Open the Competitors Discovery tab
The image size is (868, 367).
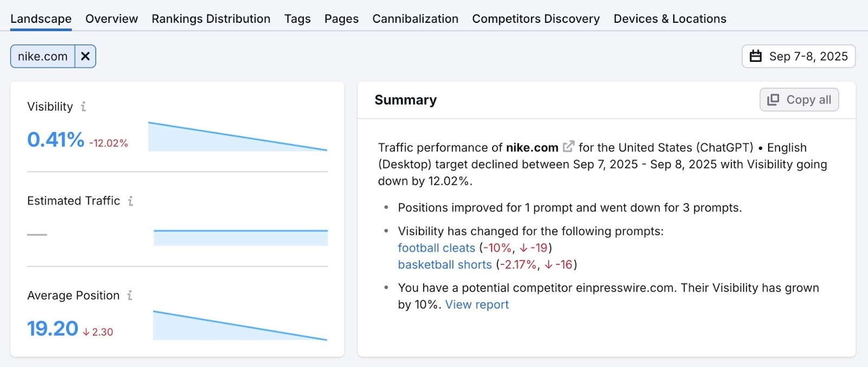[535, 18]
